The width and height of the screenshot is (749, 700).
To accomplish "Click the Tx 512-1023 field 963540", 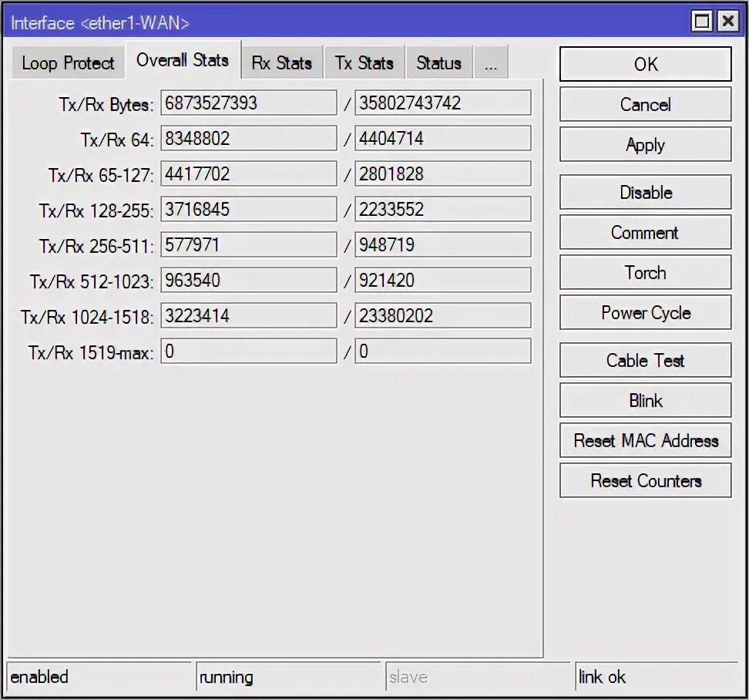I will click(249, 280).
